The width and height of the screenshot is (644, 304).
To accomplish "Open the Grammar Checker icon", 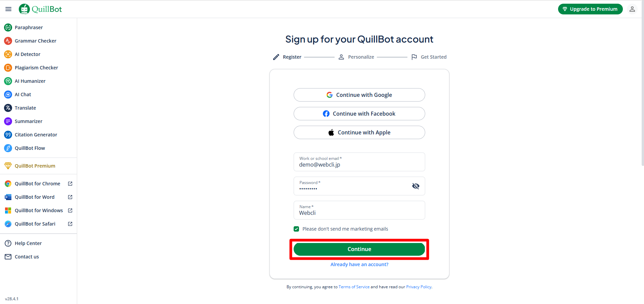I will click(8, 41).
